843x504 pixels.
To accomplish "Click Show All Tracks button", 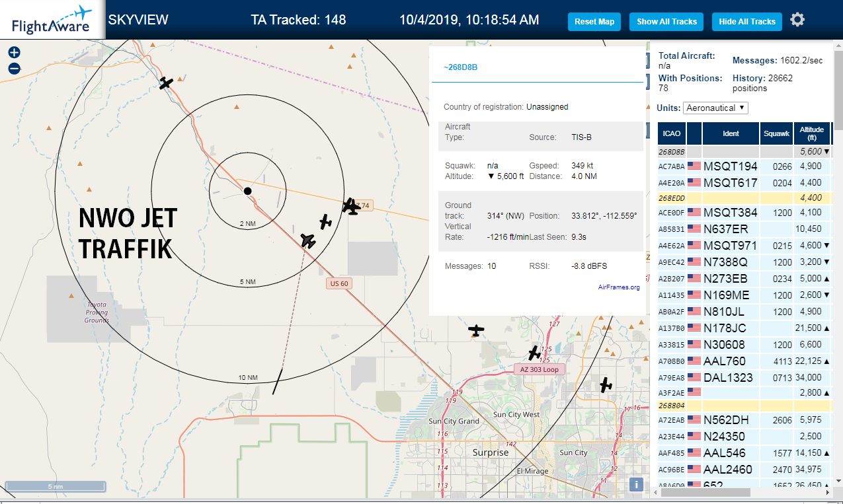I will (x=666, y=21).
